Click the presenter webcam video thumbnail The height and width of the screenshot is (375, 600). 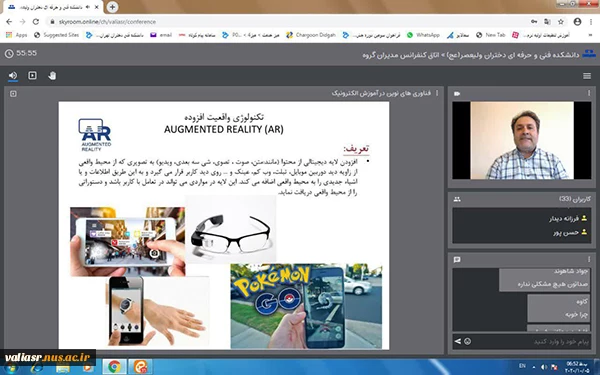pos(522,140)
